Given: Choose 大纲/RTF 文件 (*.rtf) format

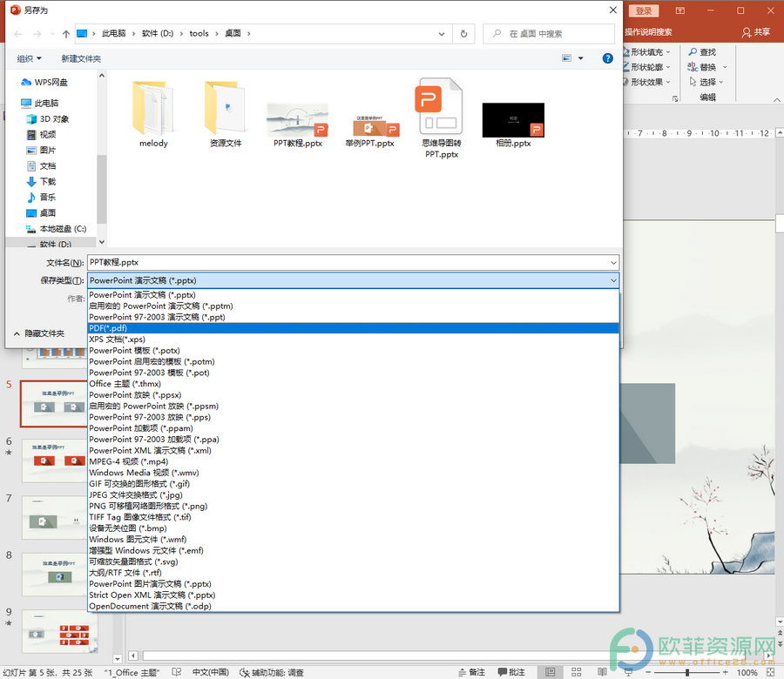Looking at the screenshot, I should coord(354,573).
